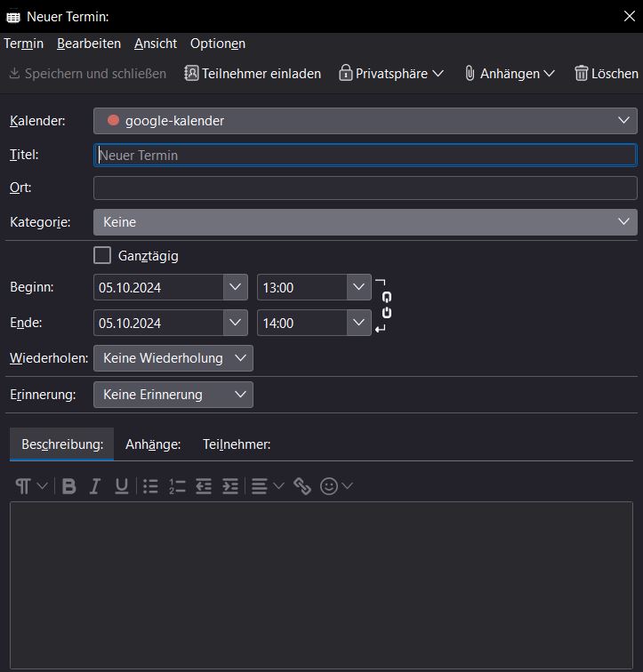This screenshot has height=672, width=643.
Task: Click Teilnehmer einladen button
Action: tap(253, 74)
